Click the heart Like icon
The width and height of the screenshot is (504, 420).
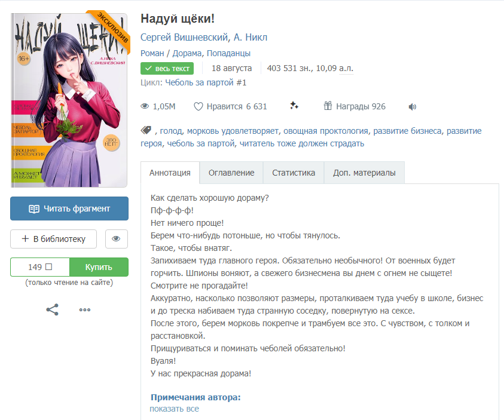[198, 106]
